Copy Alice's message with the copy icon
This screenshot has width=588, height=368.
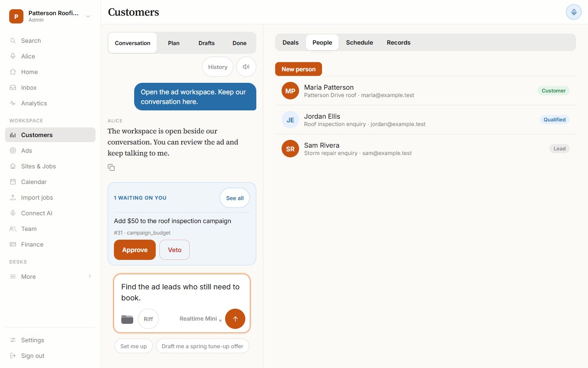111,167
